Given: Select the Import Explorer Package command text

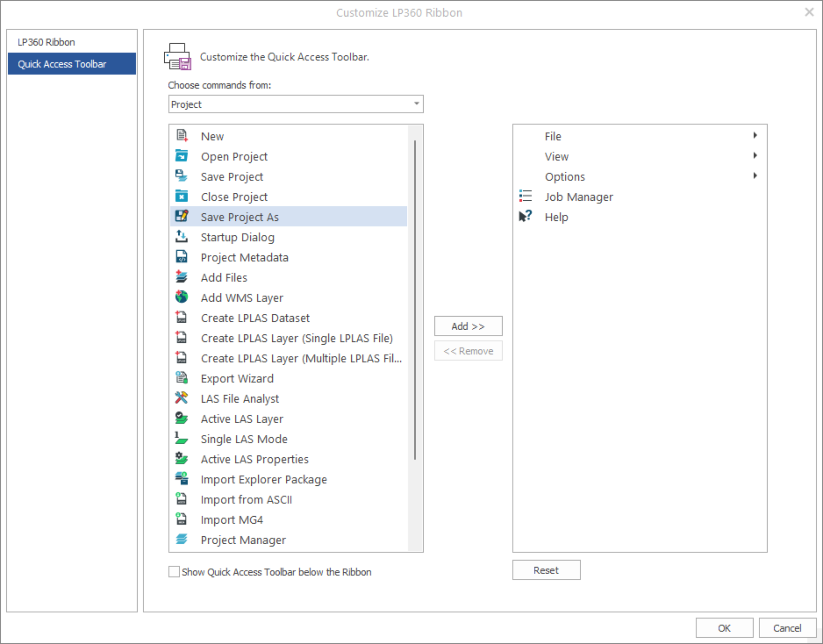Looking at the screenshot, I should [x=264, y=479].
